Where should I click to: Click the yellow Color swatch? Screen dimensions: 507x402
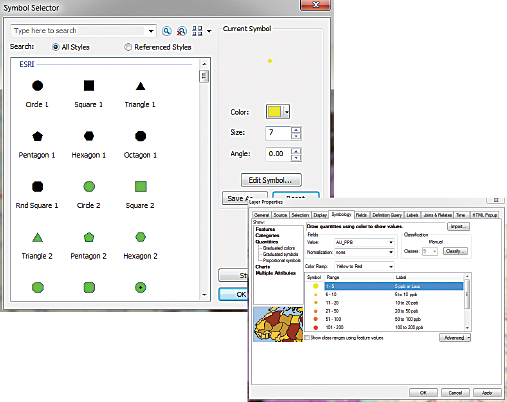point(275,112)
